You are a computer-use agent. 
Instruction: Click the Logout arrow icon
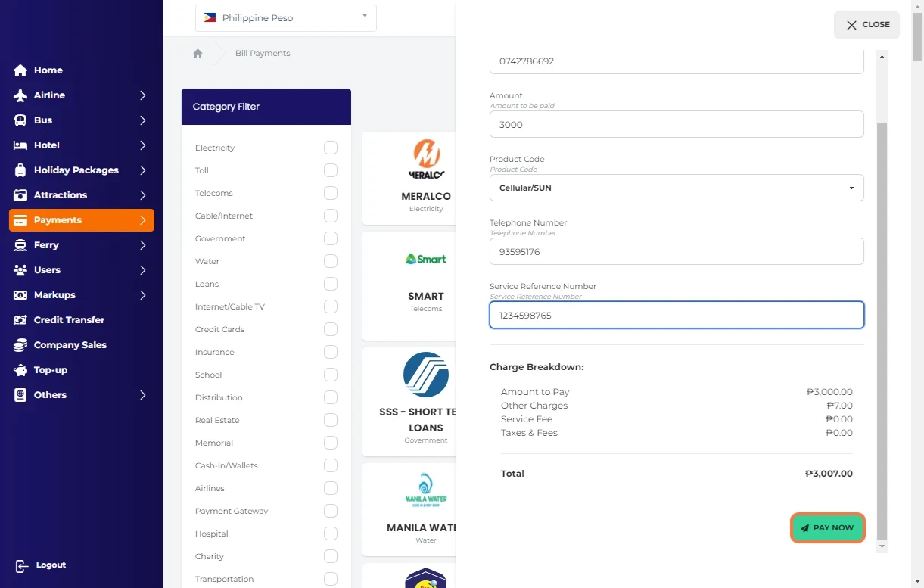tap(22, 565)
